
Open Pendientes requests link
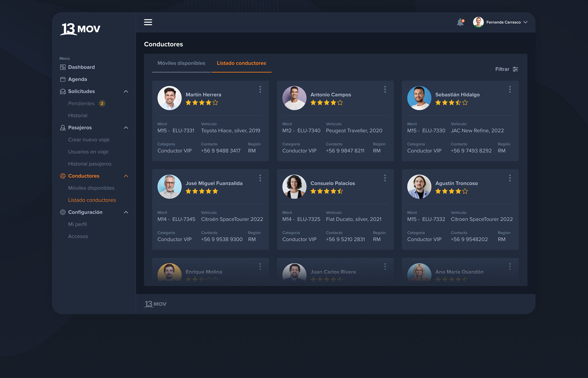click(x=81, y=104)
